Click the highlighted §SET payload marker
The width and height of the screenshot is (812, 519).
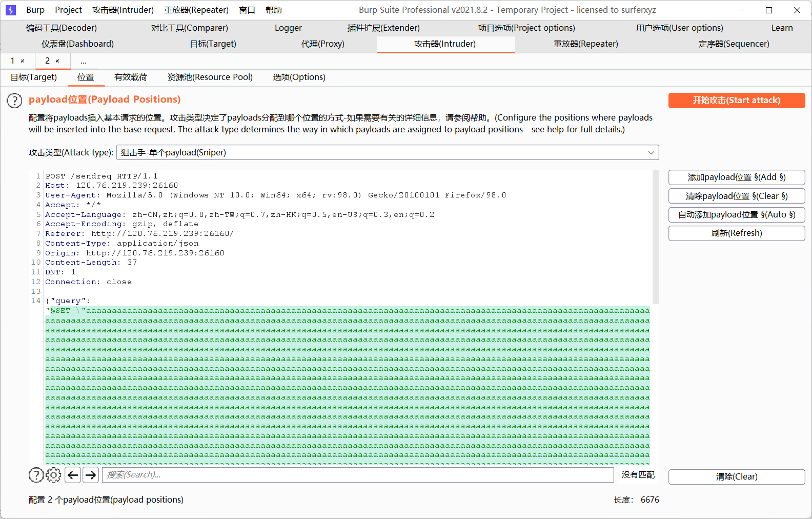[60, 310]
